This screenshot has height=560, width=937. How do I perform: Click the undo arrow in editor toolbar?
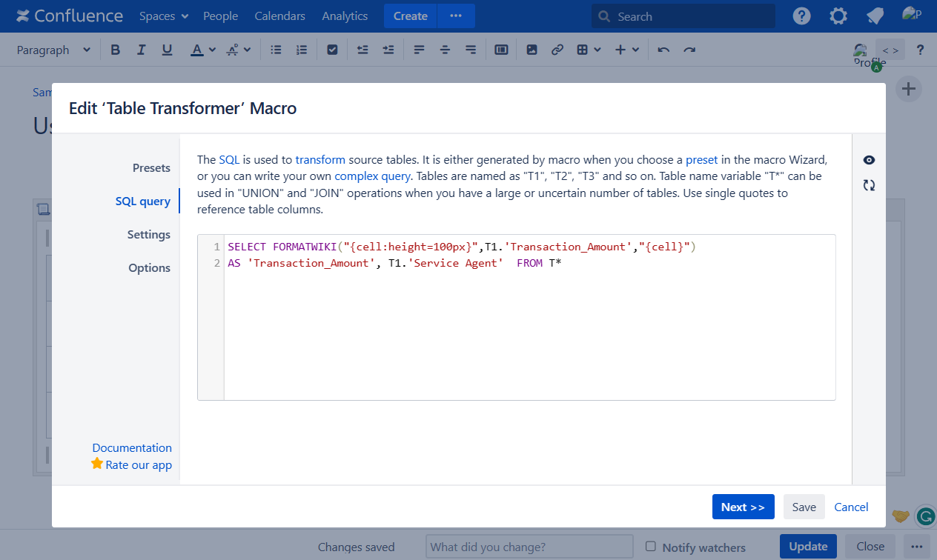pos(663,50)
